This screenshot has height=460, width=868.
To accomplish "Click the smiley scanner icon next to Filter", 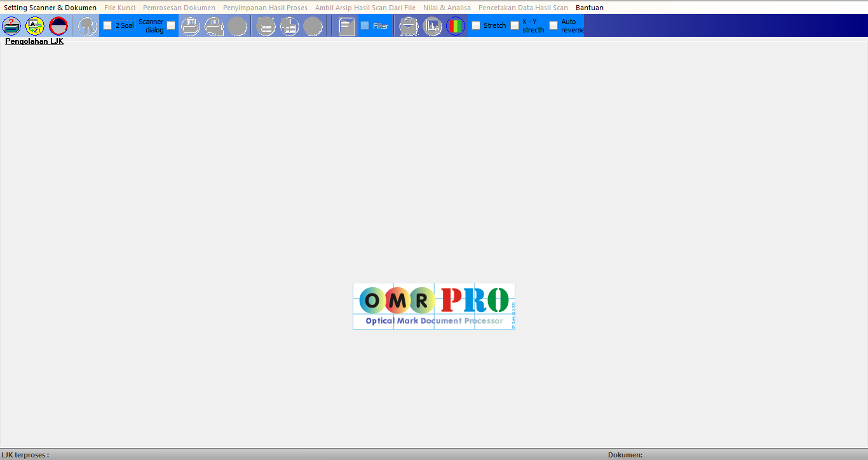I will coord(409,26).
